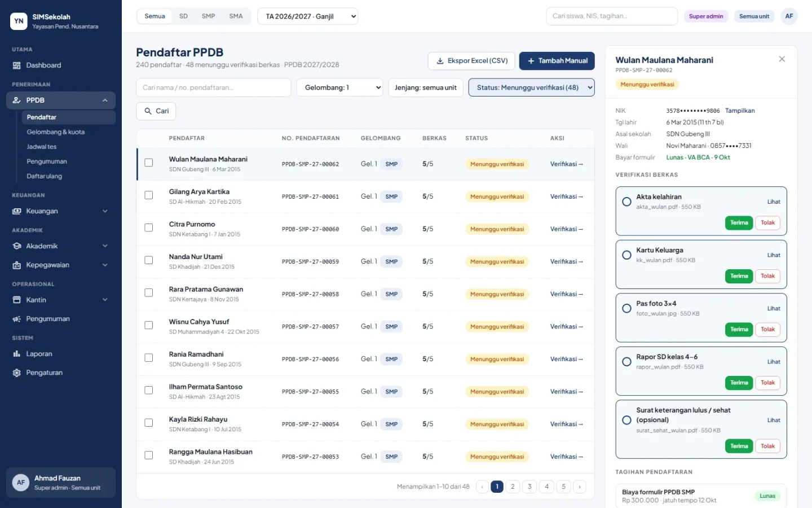Screen dimensions: 812x508
Task: Tick checkbox for Citra Purnomo row
Action: (149, 227)
